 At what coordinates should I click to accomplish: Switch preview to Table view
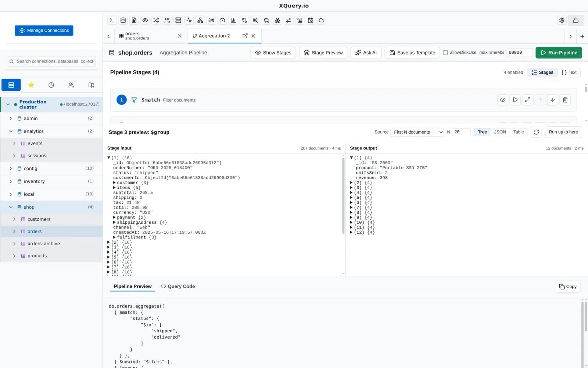click(x=519, y=132)
